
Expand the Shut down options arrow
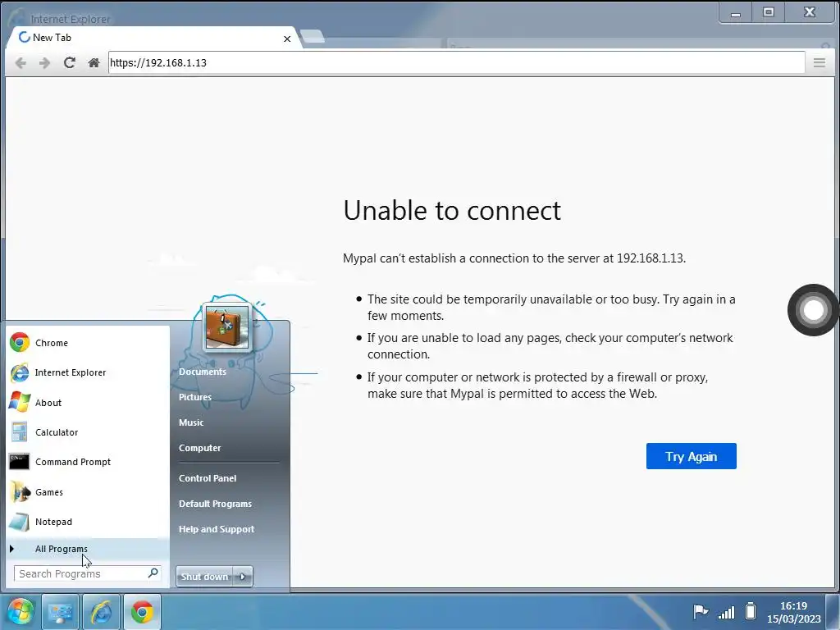point(243,577)
